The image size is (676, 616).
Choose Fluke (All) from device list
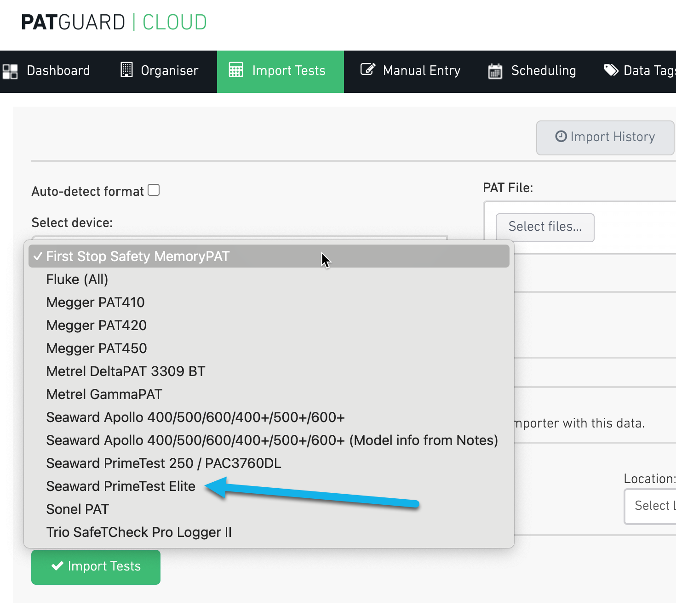pyautogui.click(x=269, y=279)
